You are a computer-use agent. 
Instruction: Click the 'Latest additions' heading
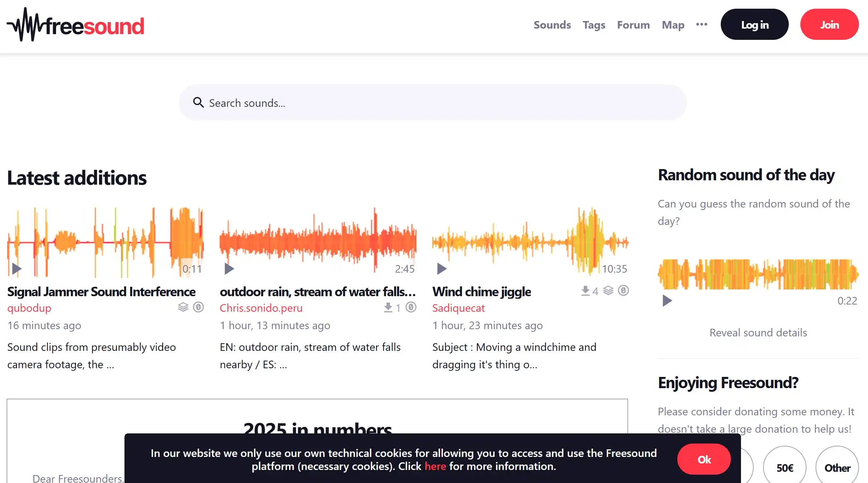[77, 177]
